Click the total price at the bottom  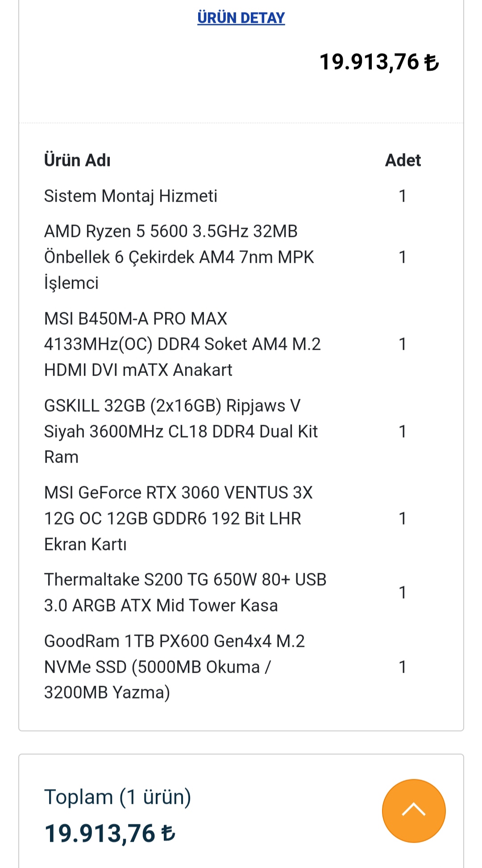click(100, 833)
